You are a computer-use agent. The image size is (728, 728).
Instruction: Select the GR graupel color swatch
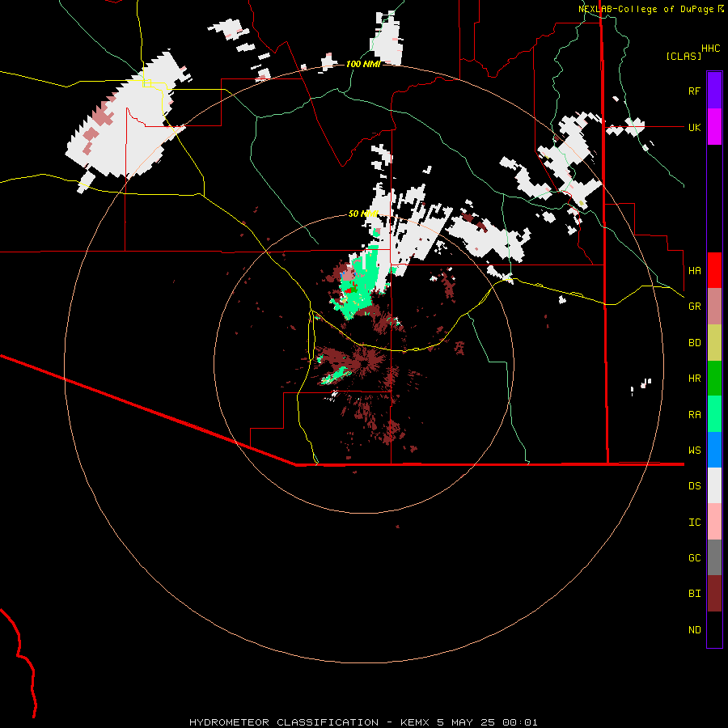point(714,307)
